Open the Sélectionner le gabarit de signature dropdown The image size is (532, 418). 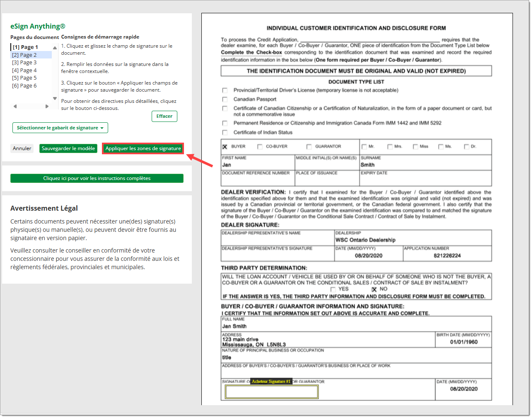point(60,128)
